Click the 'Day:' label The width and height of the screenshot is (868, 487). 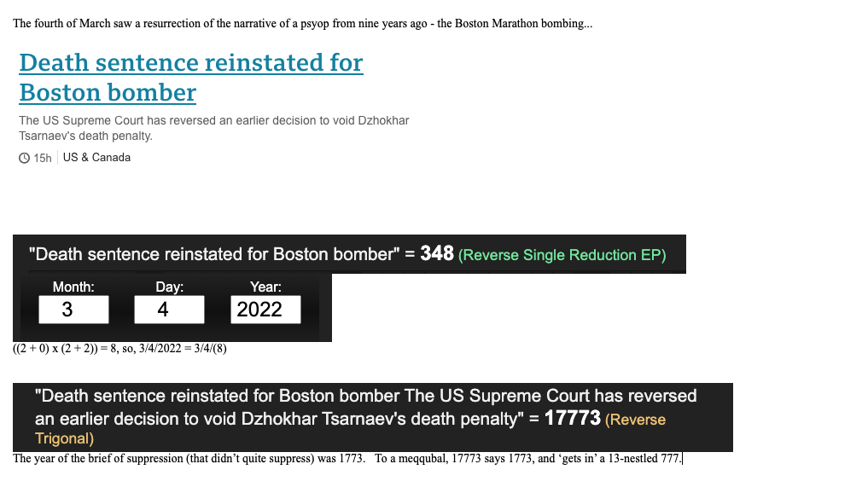[169, 287]
